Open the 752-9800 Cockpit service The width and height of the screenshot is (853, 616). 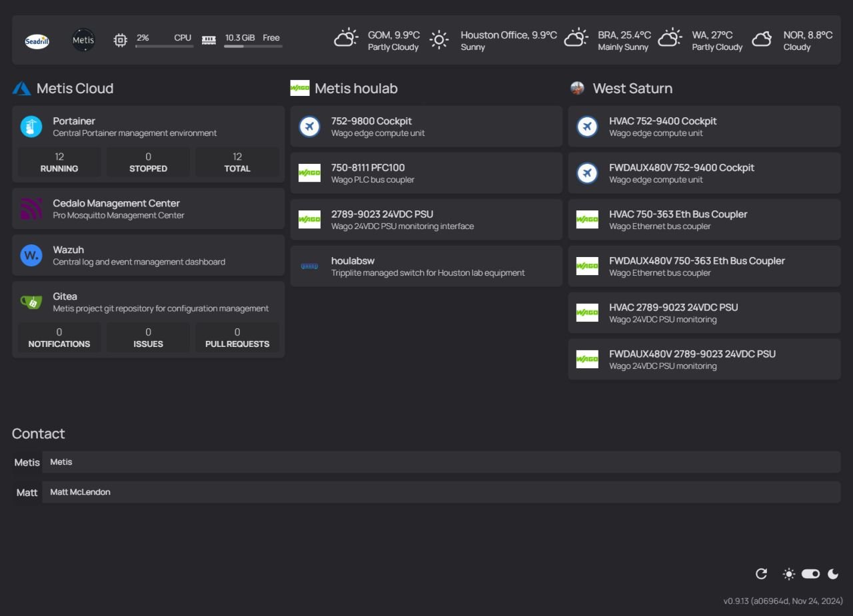point(426,127)
